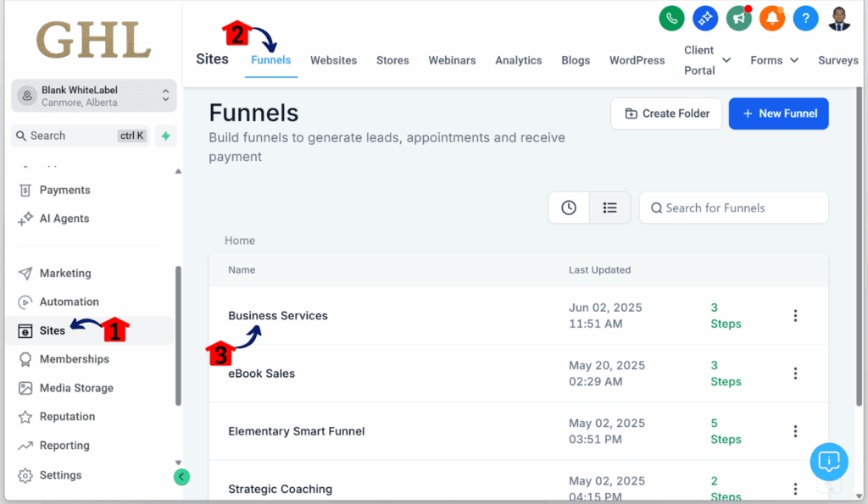Click the Last Updated column header

[599, 270]
